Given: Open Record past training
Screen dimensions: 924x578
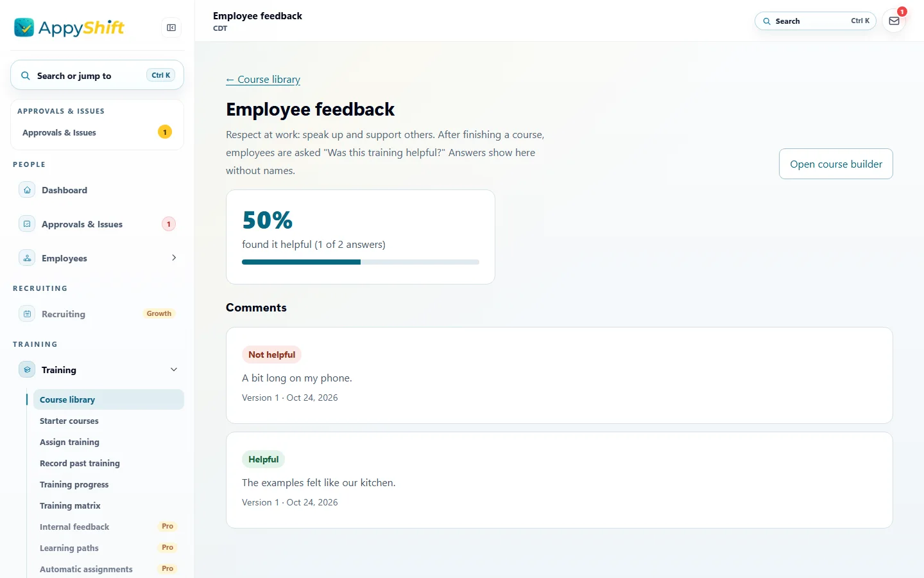Looking at the screenshot, I should click(x=108, y=463).
